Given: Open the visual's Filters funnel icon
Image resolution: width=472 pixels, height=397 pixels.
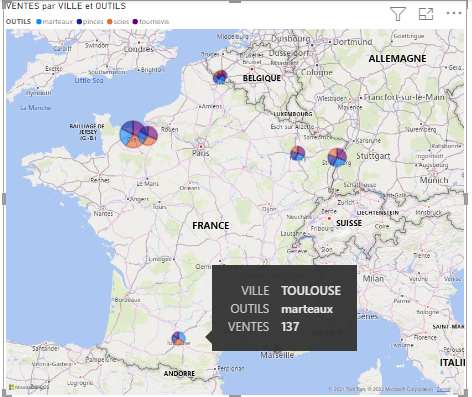Looking at the screenshot, I should pos(398,14).
